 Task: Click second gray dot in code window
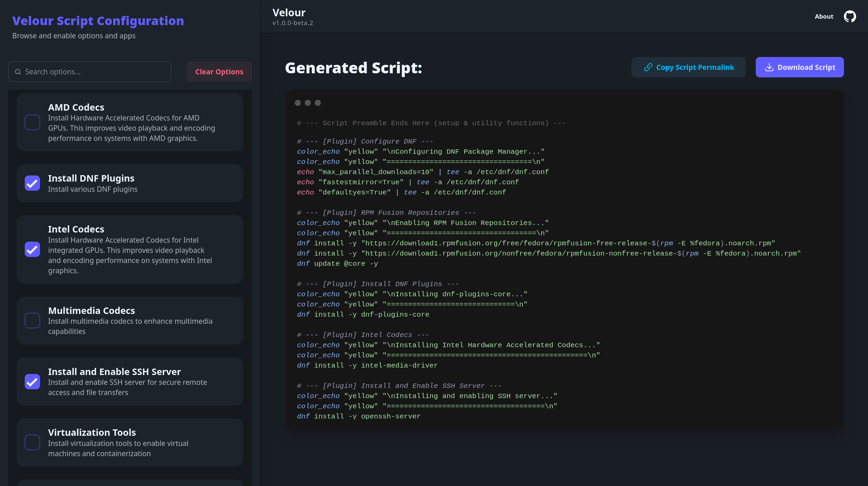point(308,103)
